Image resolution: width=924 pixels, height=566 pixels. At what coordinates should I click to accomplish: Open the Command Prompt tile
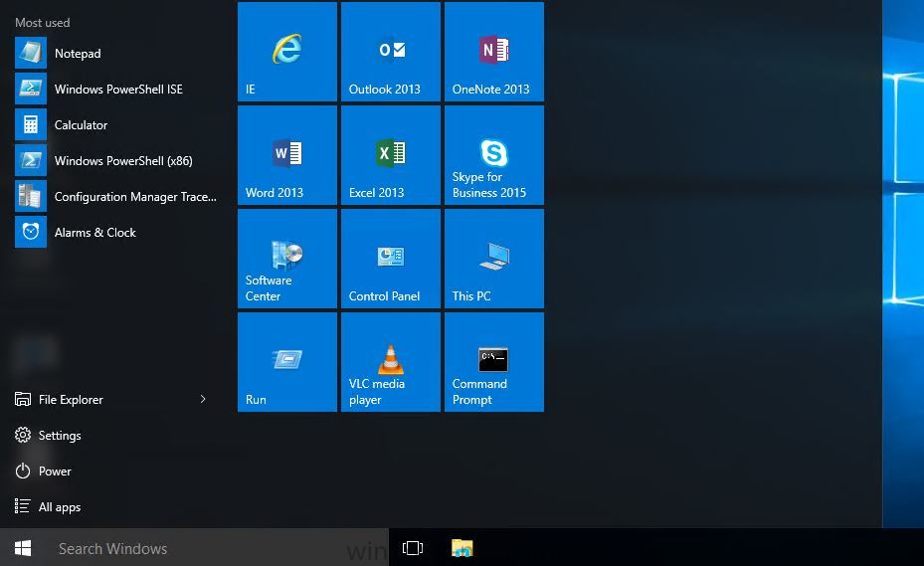[x=493, y=362]
